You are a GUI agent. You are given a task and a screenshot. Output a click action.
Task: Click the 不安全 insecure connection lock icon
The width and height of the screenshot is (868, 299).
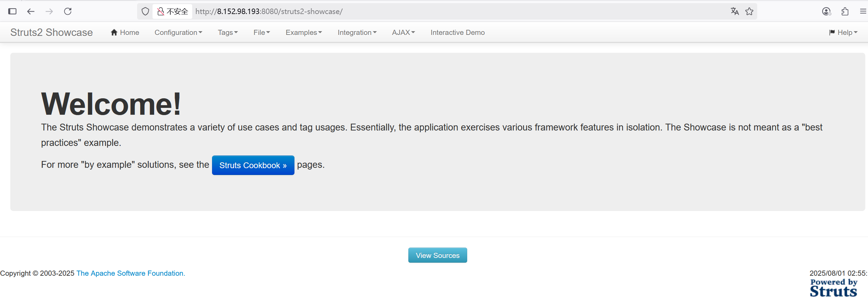click(161, 11)
